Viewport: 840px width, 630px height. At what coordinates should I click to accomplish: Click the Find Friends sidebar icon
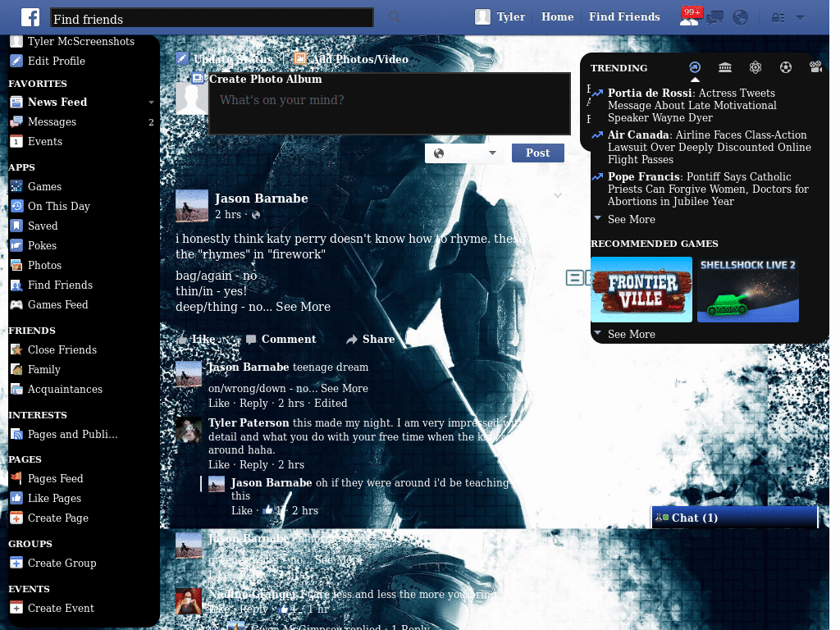coord(16,285)
